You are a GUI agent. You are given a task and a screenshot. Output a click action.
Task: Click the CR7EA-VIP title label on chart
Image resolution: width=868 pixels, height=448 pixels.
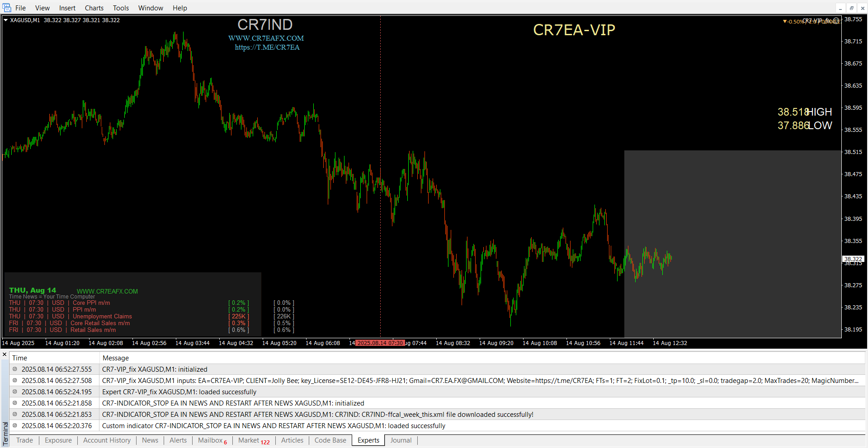coord(574,30)
